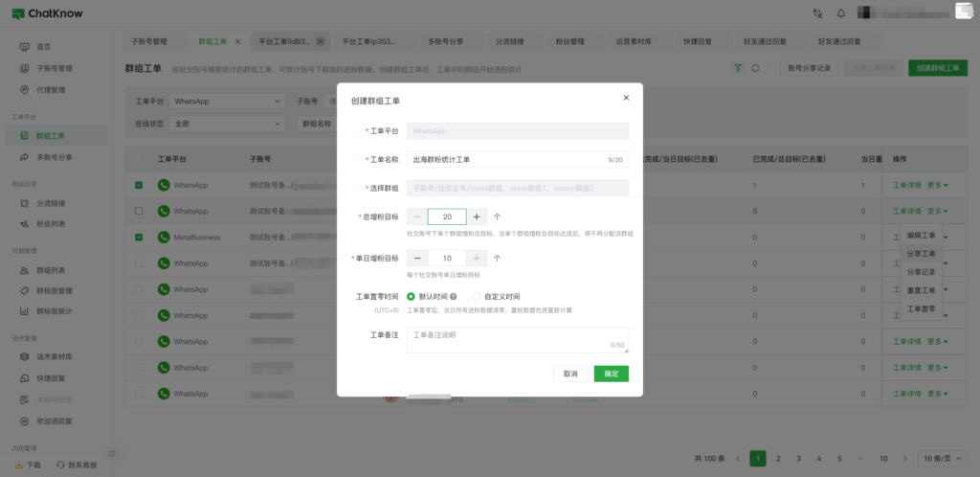Choose 工单置零 from dropdown menu
This screenshot has width=980, height=477.
click(x=922, y=308)
